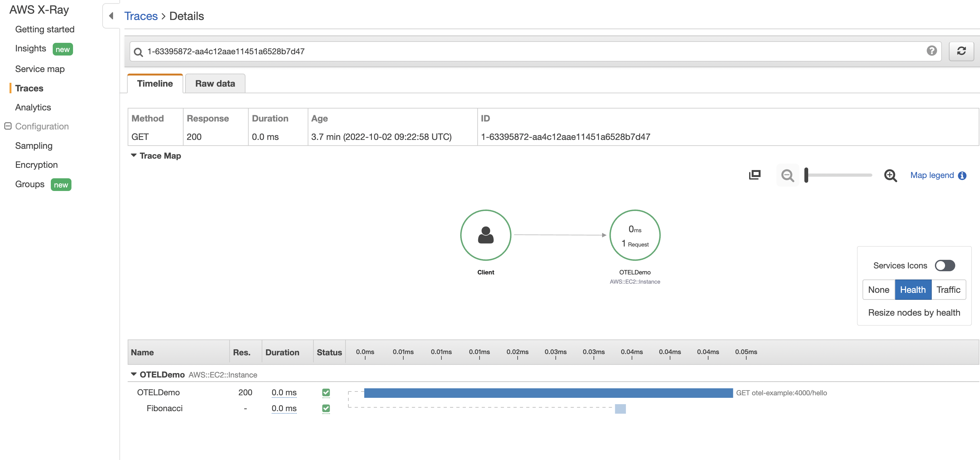Open the search help question-mark icon
This screenshot has height=460, width=980.
[932, 51]
